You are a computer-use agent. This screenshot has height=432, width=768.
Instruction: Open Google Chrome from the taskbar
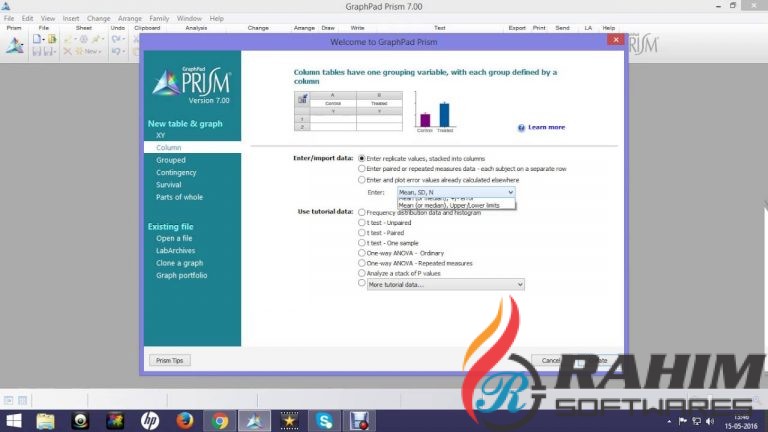point(219,421)
